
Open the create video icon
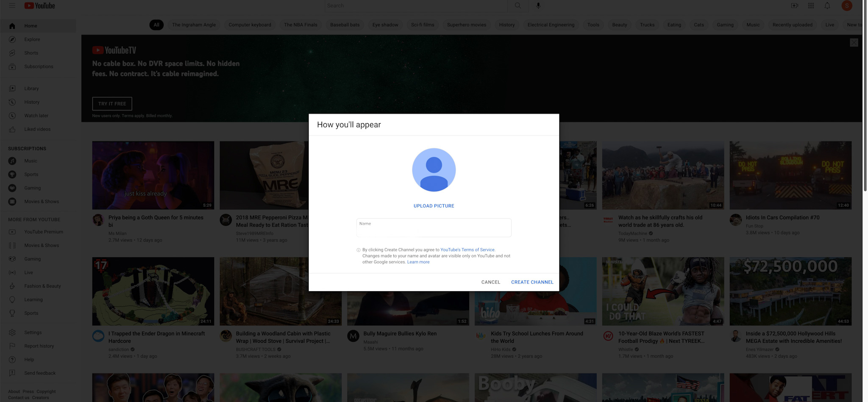795,6
